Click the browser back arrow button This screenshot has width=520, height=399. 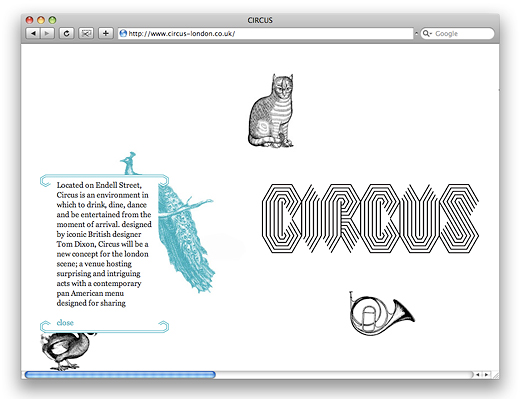(33, 33)
